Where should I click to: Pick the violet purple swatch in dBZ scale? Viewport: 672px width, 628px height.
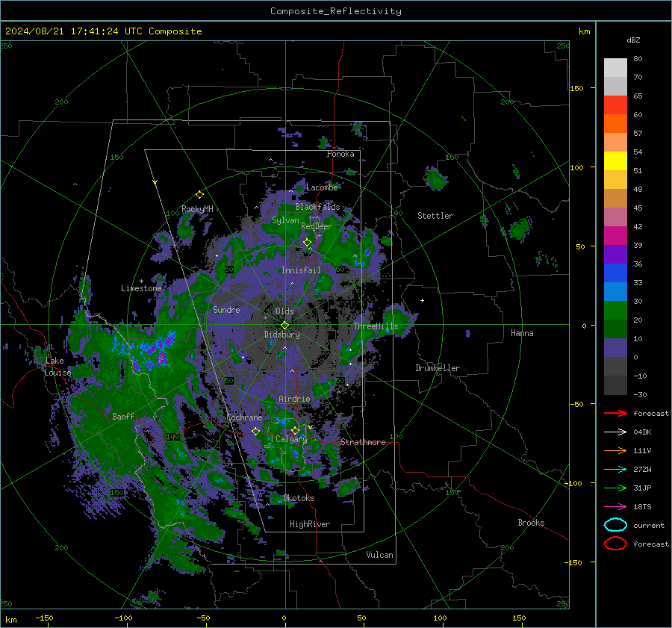pyautogui.click(x=615, y=254)
